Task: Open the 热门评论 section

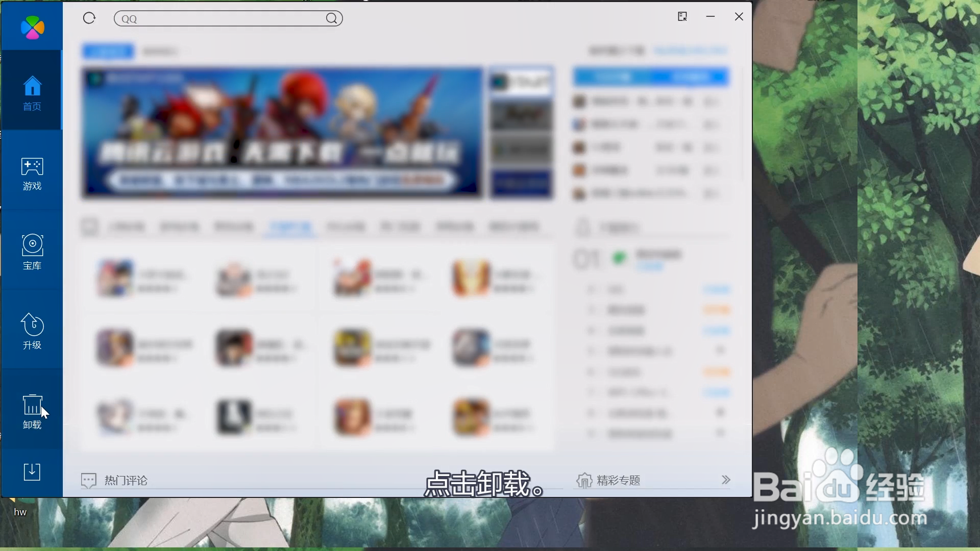Action: [126, 481]
